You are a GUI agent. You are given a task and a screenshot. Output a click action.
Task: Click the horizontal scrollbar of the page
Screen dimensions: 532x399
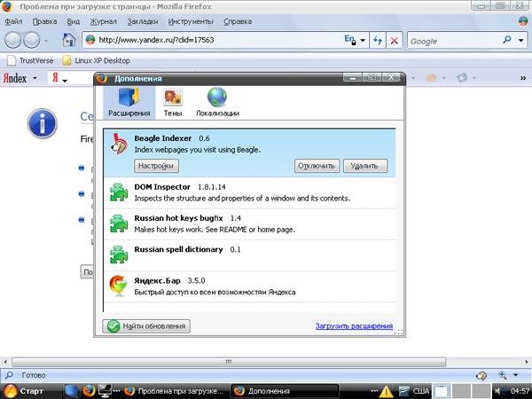click(229, 362)
